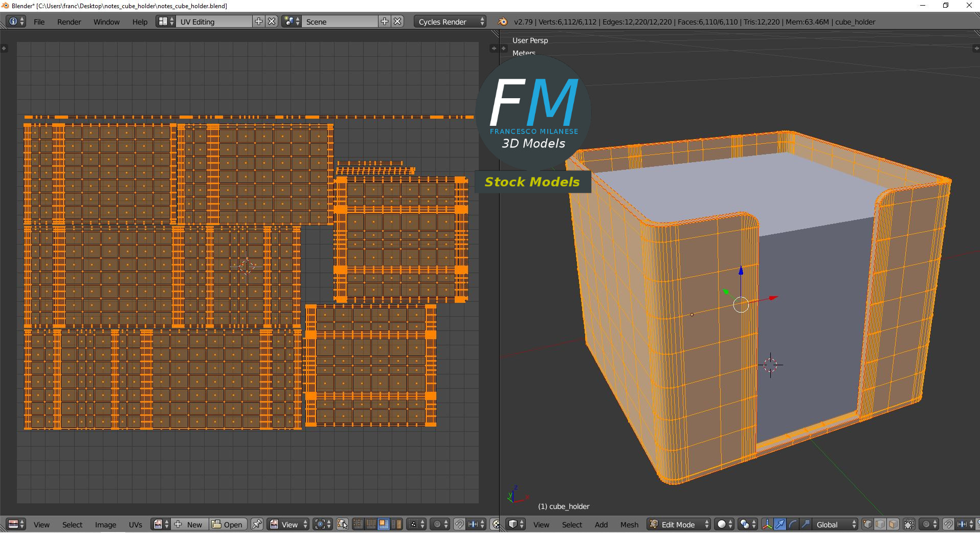Open the Edit Mode interaction dropdown

pyautogui.click(x=679, y=524)
